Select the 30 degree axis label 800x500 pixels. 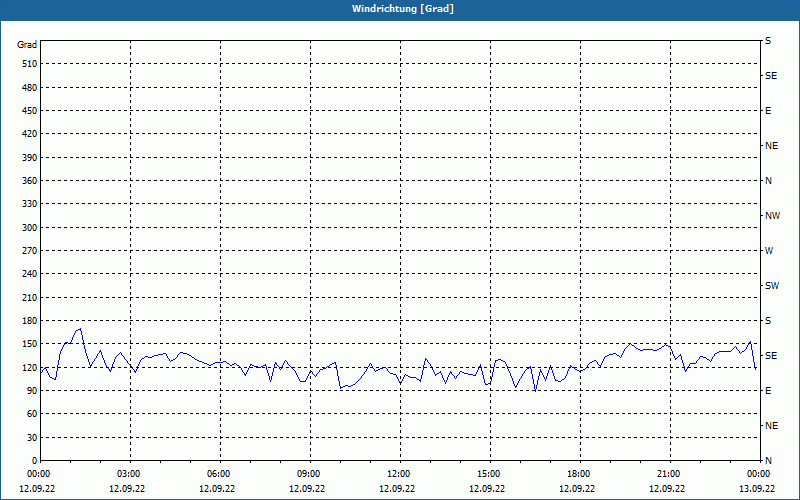pyautogui.click(x=32, y=437)
